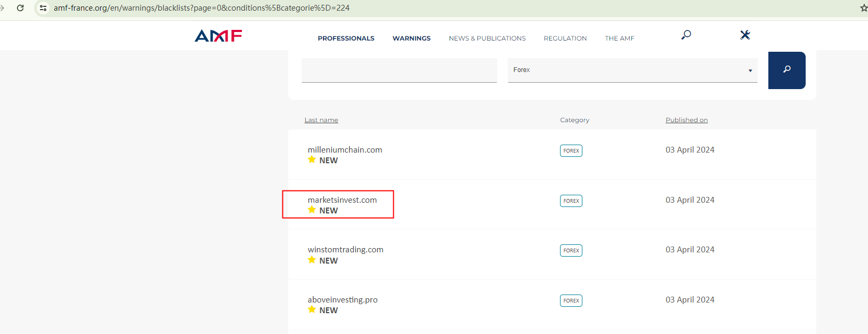Select aboveinvesting.pro entry
This screenshot has width=868, height=334.
pyautogui.click(x=343, y=300)
